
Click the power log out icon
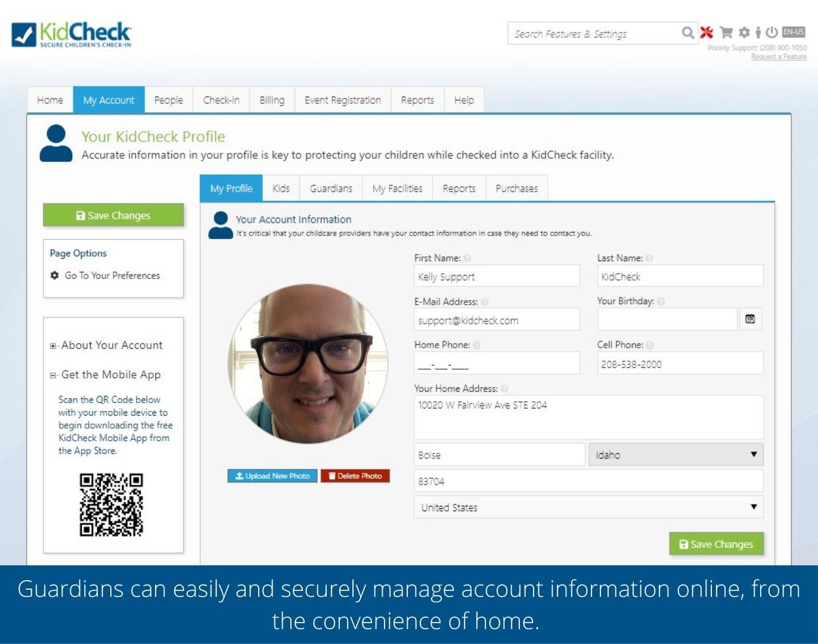pos(771,32)
